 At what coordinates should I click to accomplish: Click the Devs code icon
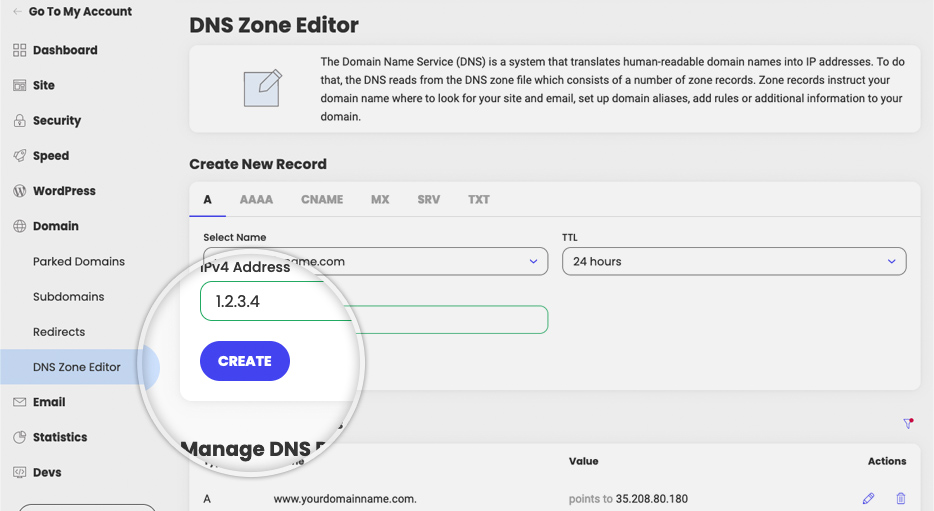pyautogui.click(x=20, y=472)
